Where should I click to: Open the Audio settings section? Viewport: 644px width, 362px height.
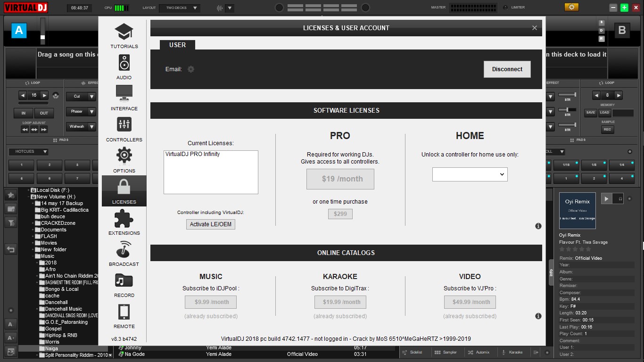(124, 67)
